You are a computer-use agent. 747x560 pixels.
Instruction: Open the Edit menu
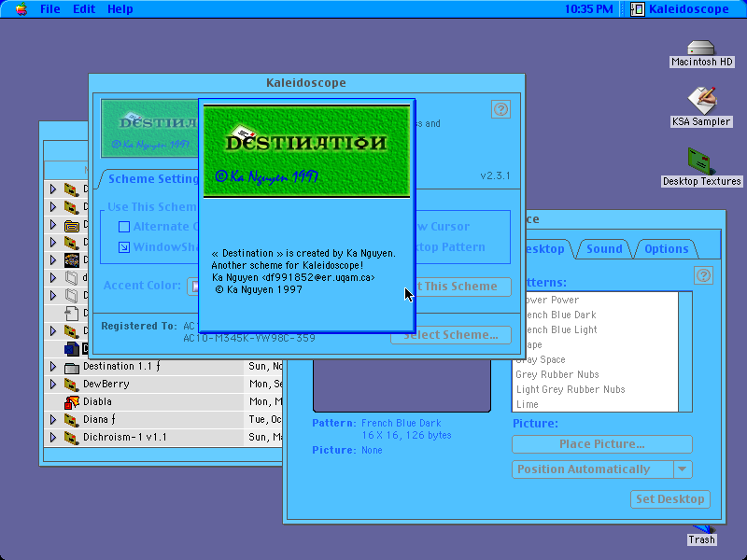click(84, 9)
